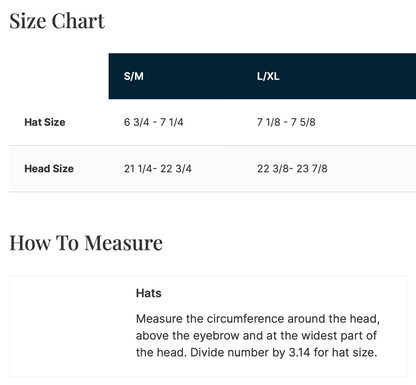Click the empty image area beside Hats
Screen dimensions: 416x385
(73, 326)
